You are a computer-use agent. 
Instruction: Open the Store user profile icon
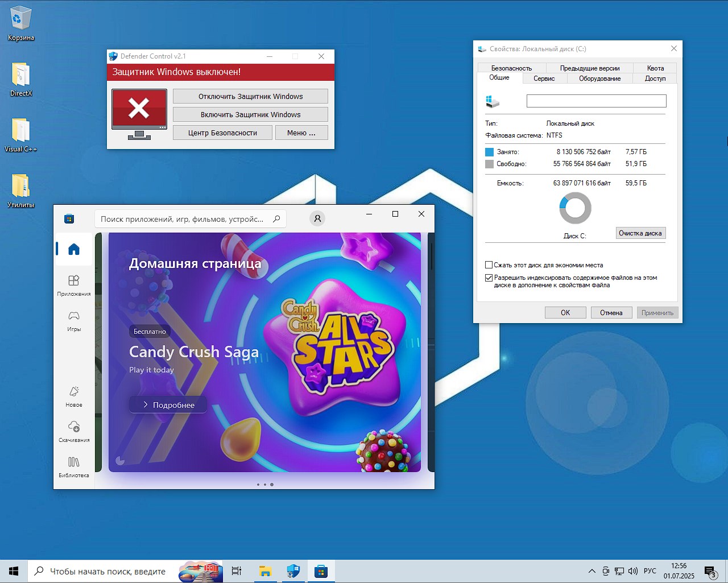click(x=317, y=218)
